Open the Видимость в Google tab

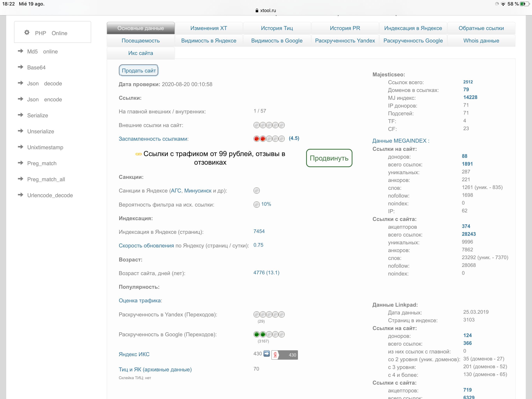277,41
